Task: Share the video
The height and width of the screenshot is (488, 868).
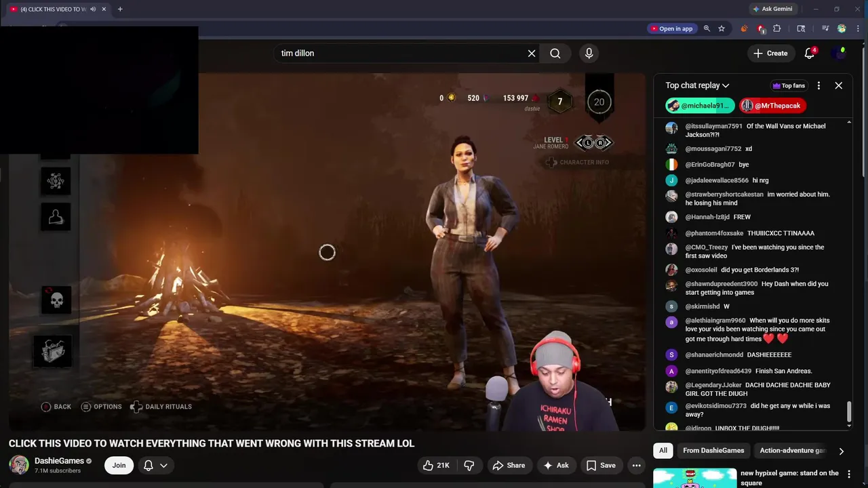Action: click(x=509, y=465)
